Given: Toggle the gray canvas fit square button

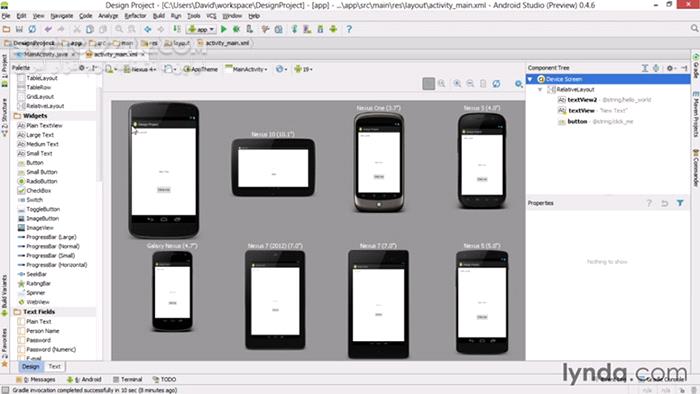Looking at the screenshot, I should click(x=429, y=84).
